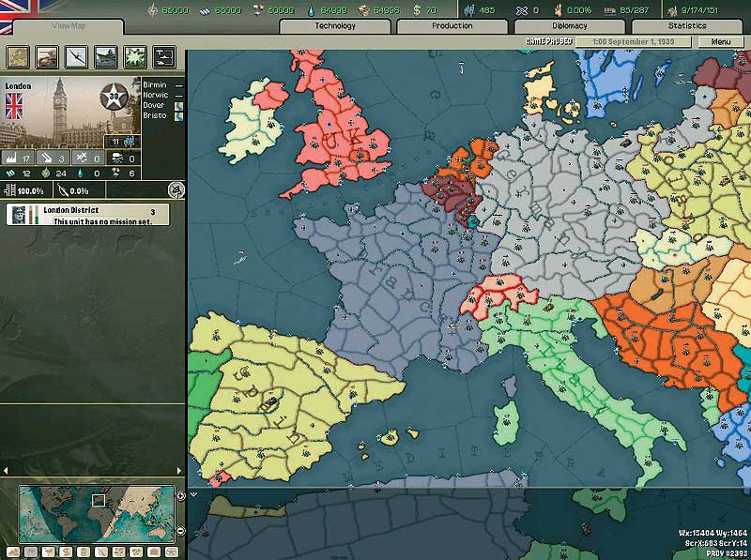Open the naval units warship icon

pos(106,57)
